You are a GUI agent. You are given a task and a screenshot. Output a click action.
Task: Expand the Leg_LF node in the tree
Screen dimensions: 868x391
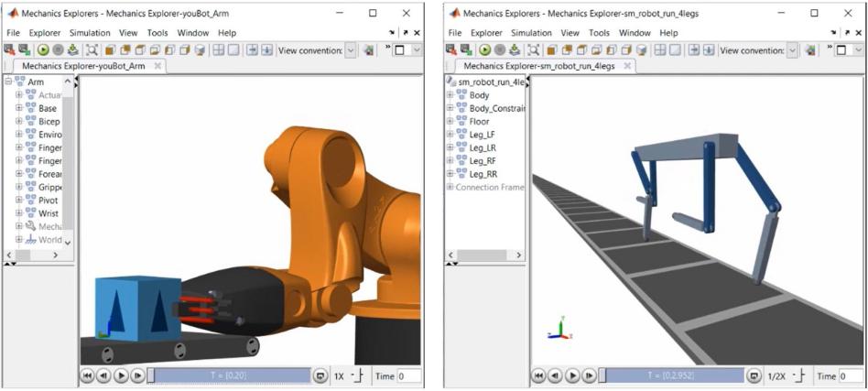point(450,135)
